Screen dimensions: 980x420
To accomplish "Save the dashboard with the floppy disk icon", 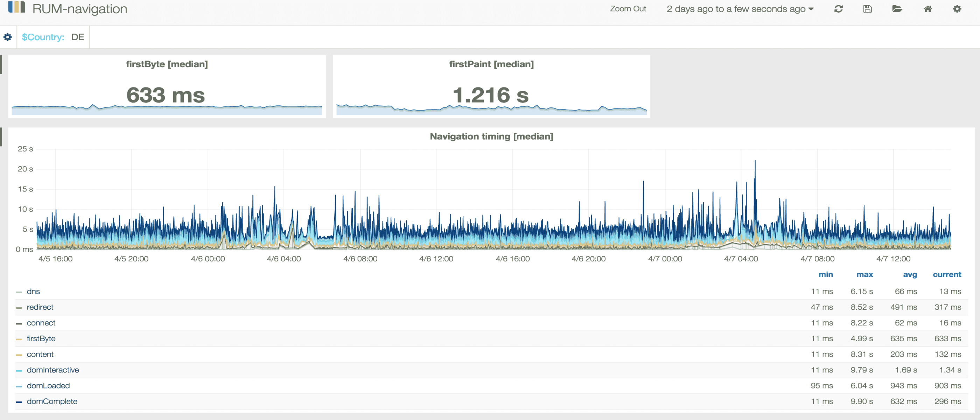I will (867, 9).
